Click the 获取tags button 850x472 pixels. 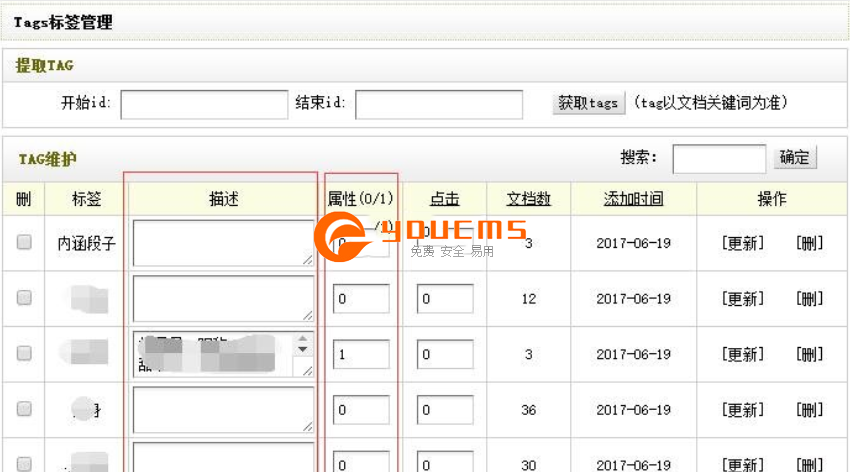(588, 103)
